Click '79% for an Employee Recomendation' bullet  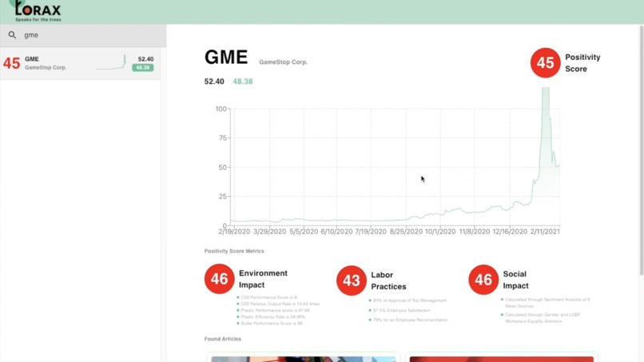410,320
